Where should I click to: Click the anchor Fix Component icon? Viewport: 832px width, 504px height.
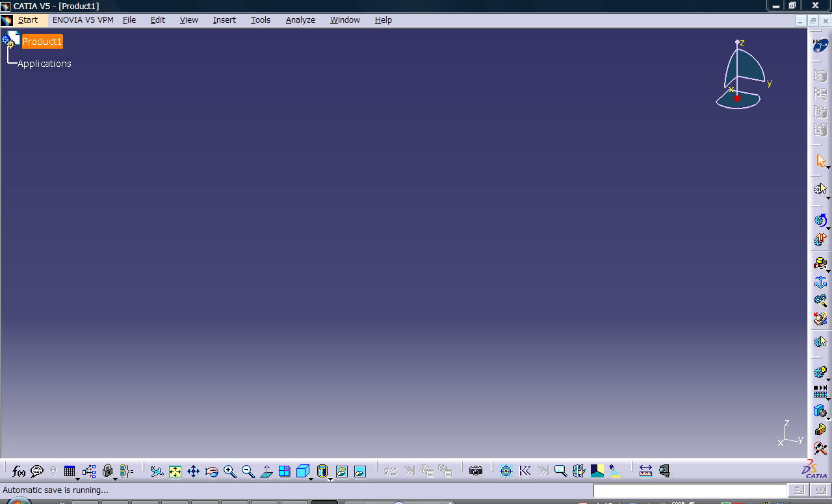pyautogui.click(x=820, y=283)
